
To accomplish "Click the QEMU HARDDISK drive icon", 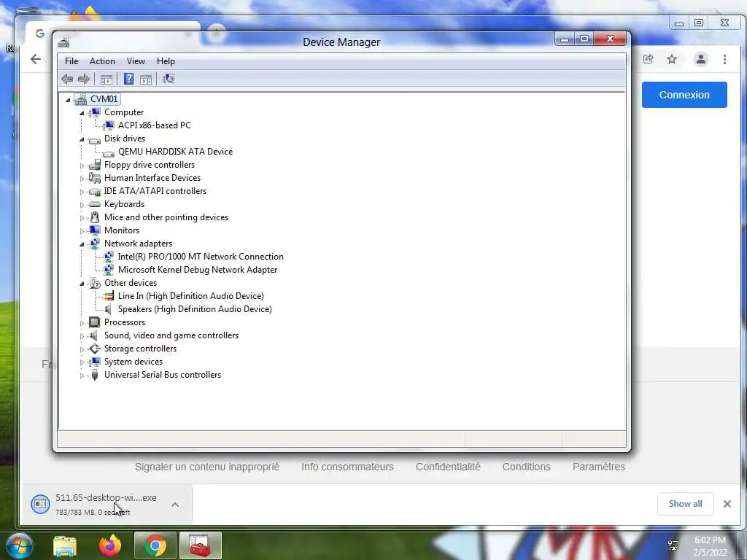I will coord(109,152).
